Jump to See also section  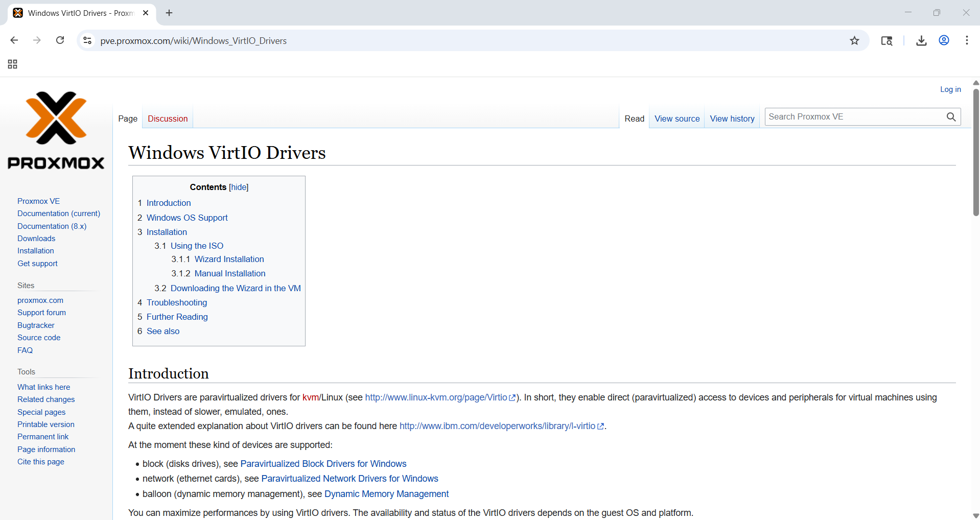[163, 331]
